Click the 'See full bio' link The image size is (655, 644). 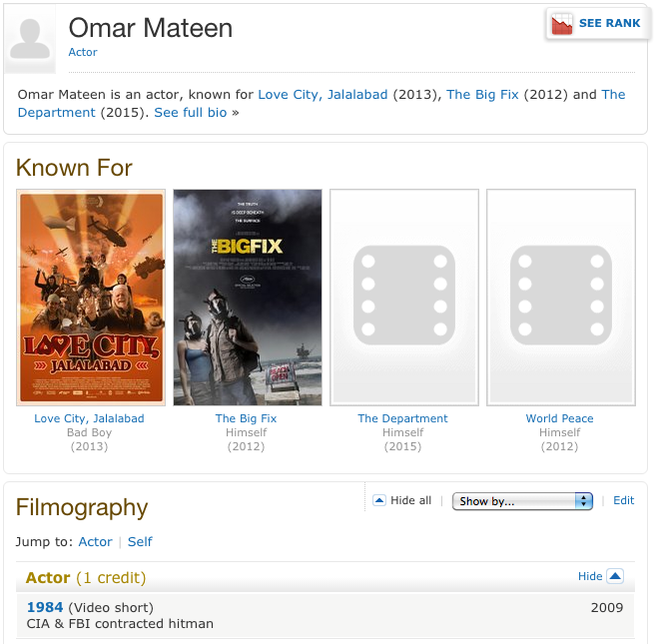(191, 113)
